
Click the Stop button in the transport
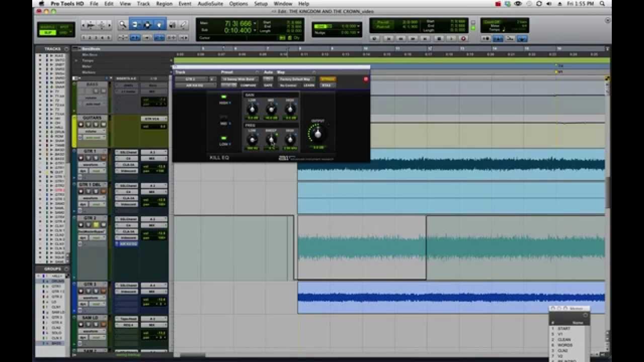(x=438, y=38)
